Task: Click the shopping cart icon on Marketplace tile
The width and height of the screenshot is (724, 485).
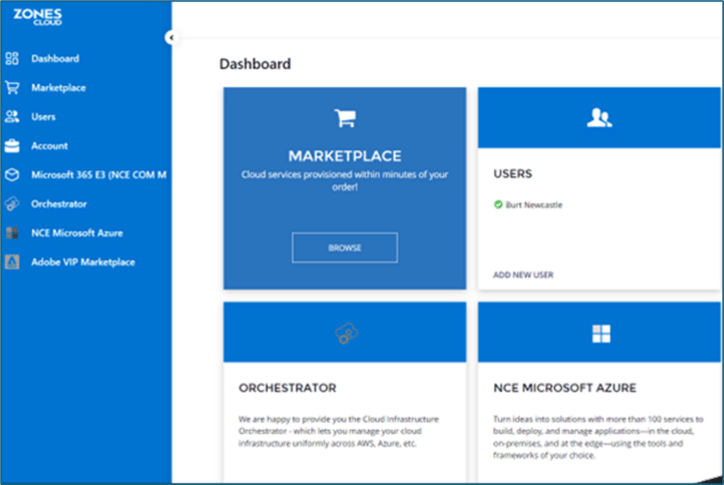Action: point(344,118)
